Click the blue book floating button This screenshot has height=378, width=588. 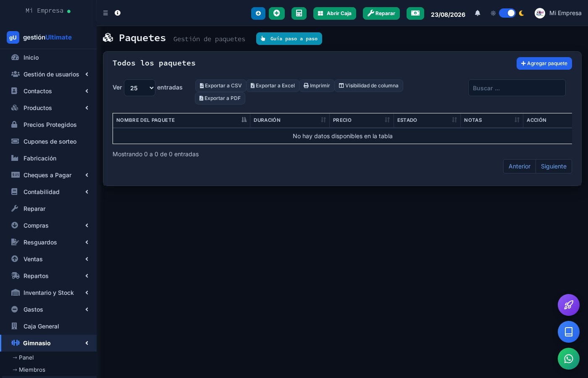[x=569, y=332]
